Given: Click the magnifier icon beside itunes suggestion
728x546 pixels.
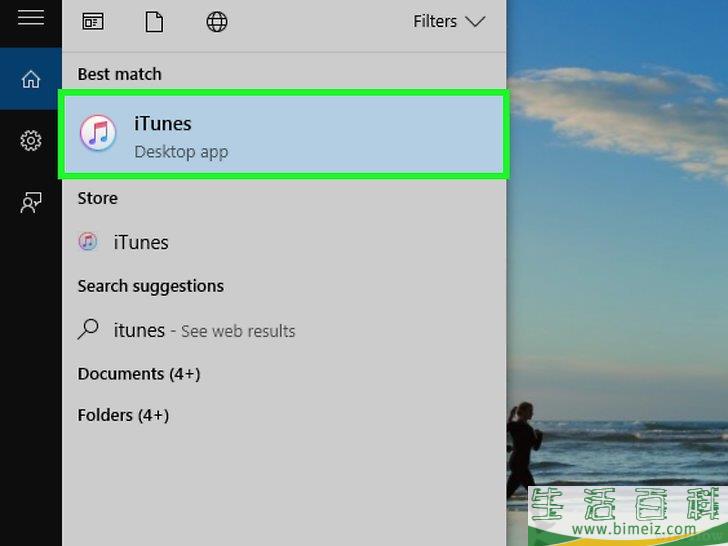Looking at the screenshot, I should (x=88, y=329).
